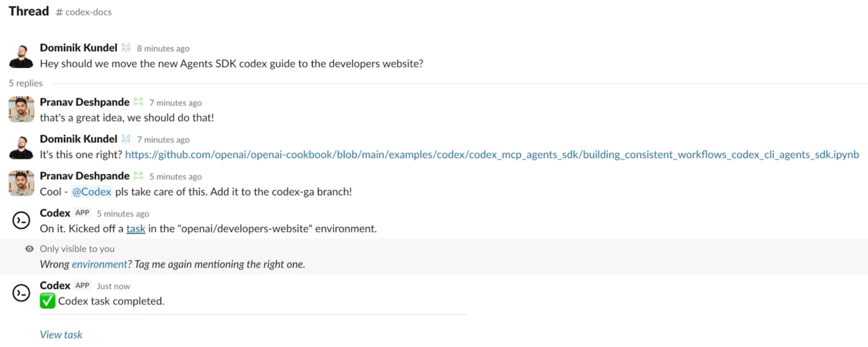Screen dimensions: 868x347
Task: Click Pranav Deshpande's avatar on 'great idea' reply
Action: coord(21,109)
